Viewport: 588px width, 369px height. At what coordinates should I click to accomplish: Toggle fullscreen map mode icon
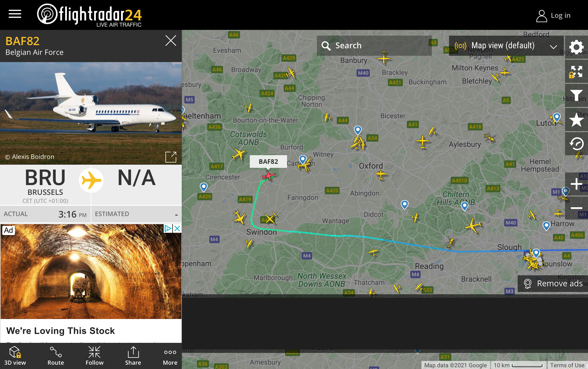[576, 72]
